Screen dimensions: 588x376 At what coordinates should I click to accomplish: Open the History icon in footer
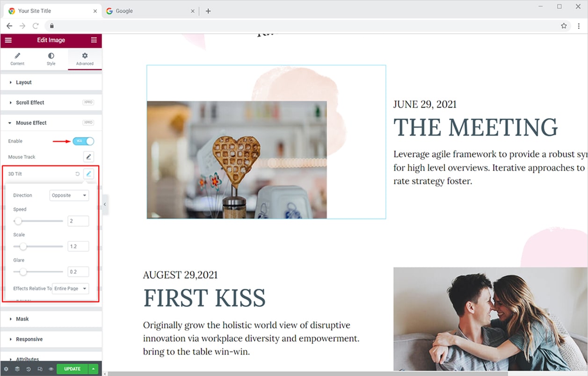(29, 369)
